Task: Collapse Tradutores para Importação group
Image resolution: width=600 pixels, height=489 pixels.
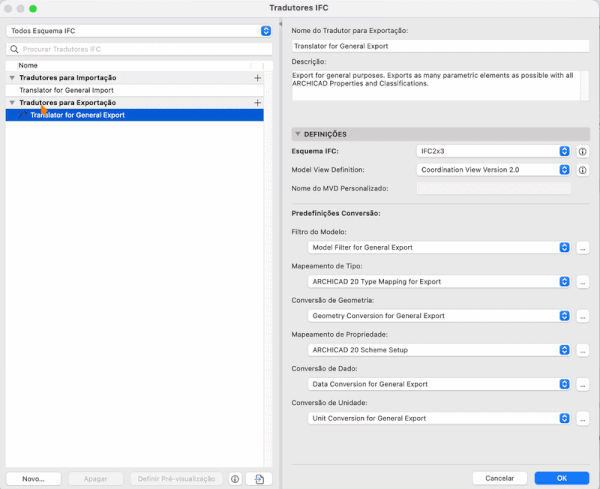Action: 12,78
